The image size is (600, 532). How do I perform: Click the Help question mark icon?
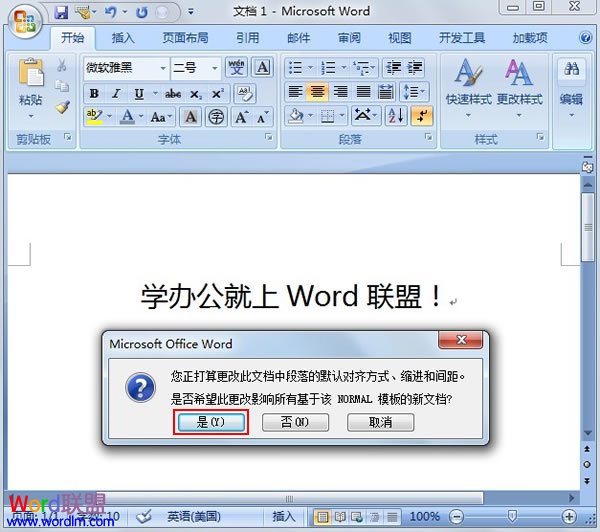[x=585, y=38]
